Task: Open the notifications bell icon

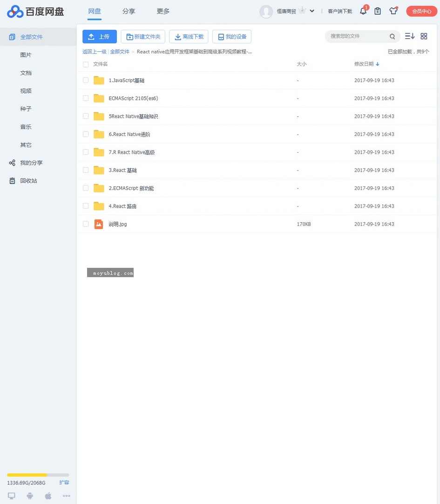Action: (363, 11)
